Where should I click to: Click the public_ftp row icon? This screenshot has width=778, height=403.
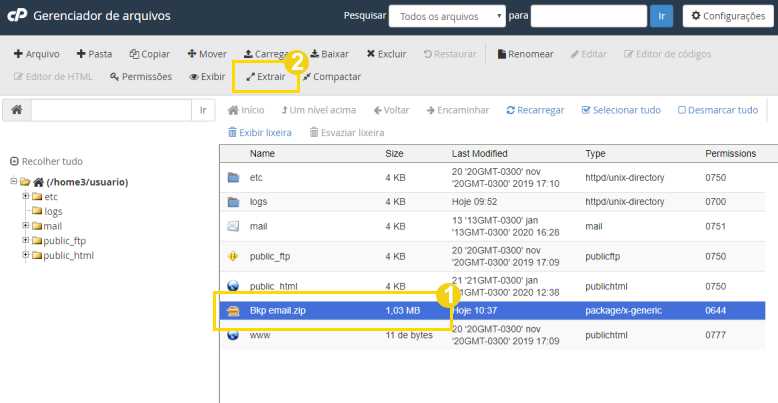point(233,257)
